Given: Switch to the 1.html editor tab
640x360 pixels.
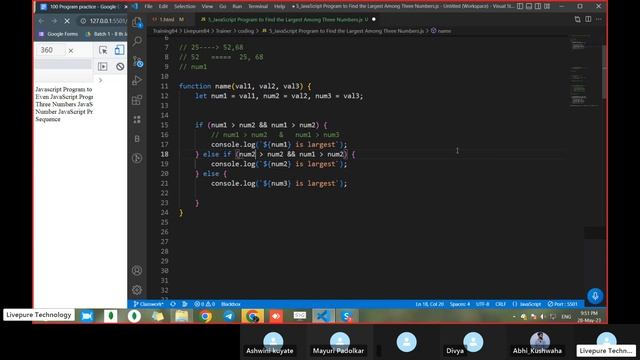Looking at the screenshot, I should (168, 20).
